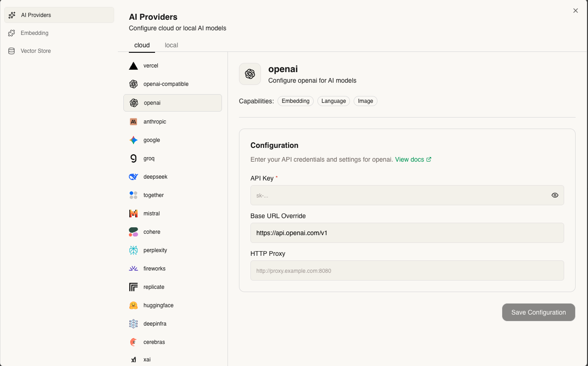This screenshot has height=366, width=588.
Task: Click the cerebras logo icon
Action: [x=133, y=342]
